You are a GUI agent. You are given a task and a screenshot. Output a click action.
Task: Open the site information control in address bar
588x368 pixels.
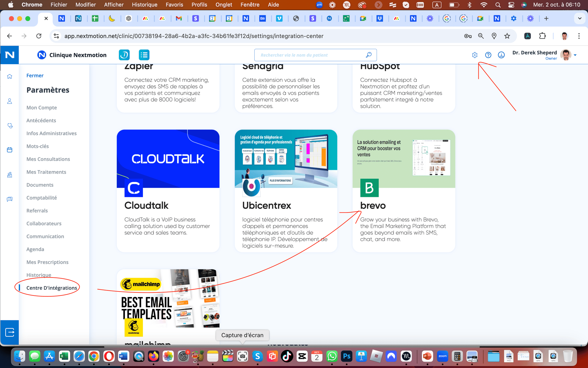coord(56,36)
